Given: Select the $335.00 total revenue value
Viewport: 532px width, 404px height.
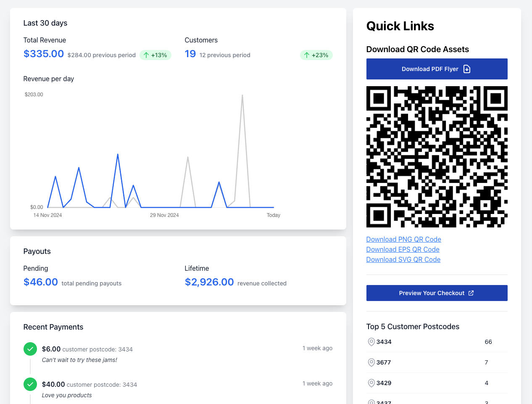Looking at the screenshot, I should pyautogui.click(x=44, y=54).
